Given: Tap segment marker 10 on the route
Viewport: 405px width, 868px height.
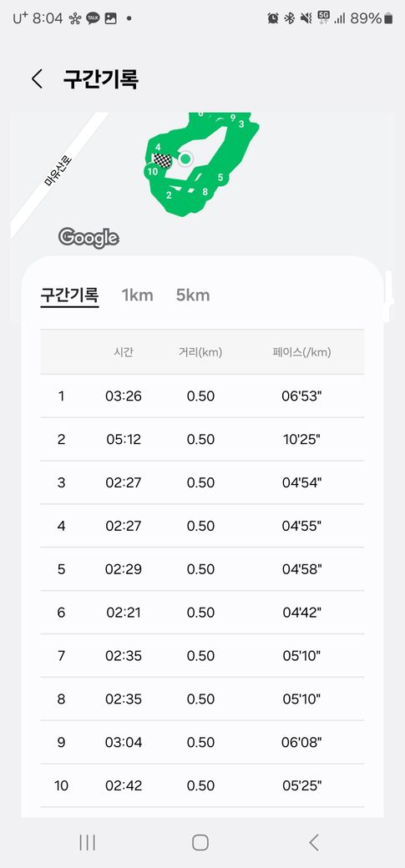Looking at the screenshot, I should click(152, 171).
